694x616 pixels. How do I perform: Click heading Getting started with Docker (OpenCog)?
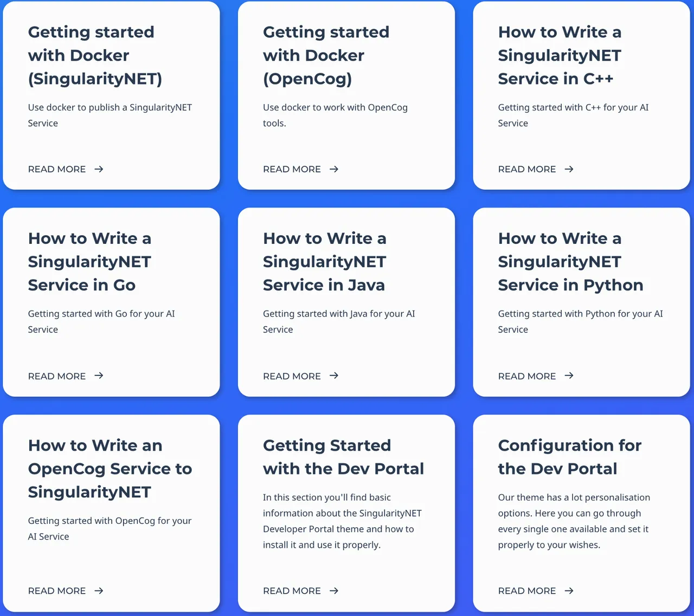pos(326,55)
